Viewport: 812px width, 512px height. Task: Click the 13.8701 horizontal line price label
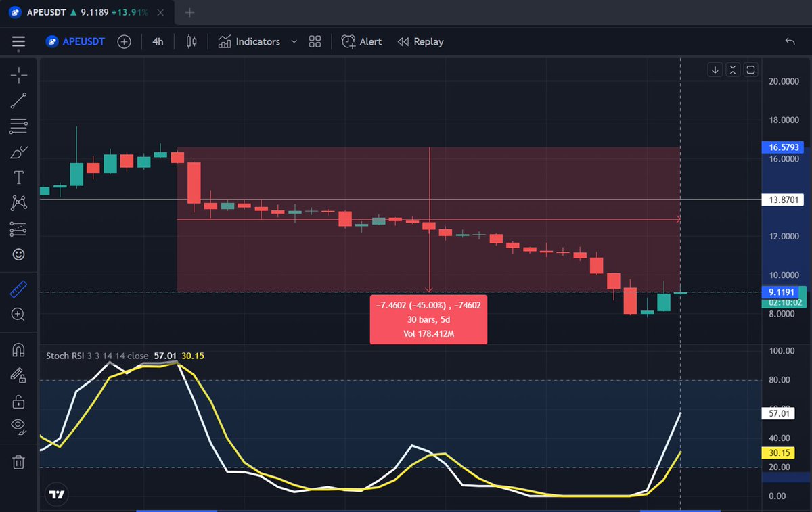[x=784, y=200]
